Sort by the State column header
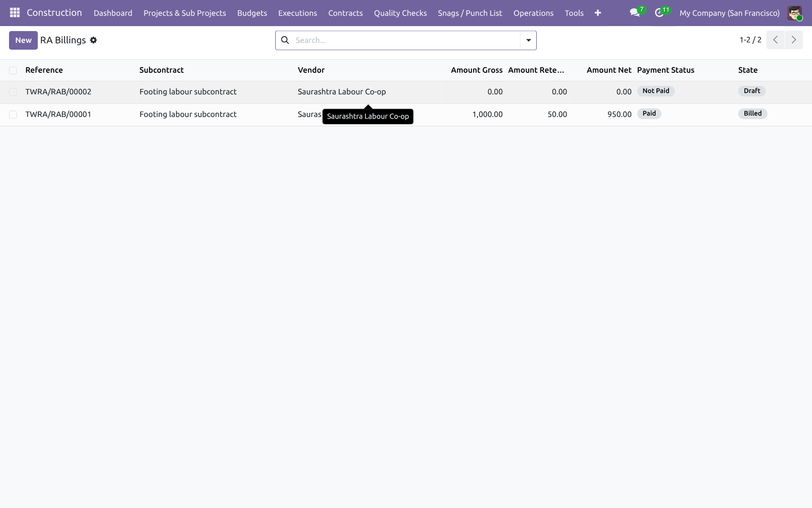This screenshot has width=812, height=508. (x=748, y=70)
